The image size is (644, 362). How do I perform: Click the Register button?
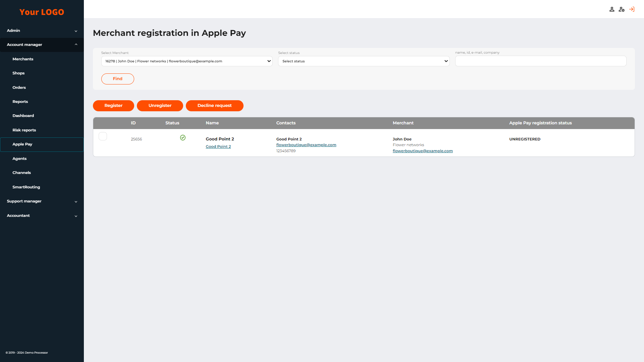coord(113,106)
